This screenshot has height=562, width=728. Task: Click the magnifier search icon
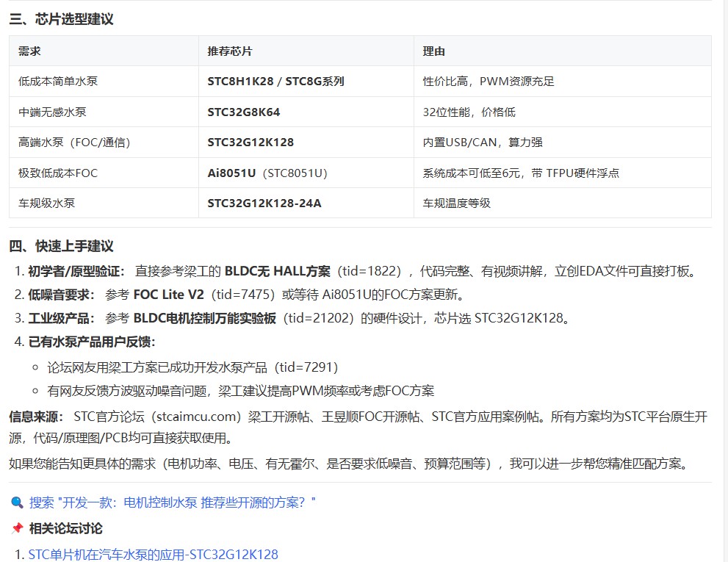coord(17,502)
